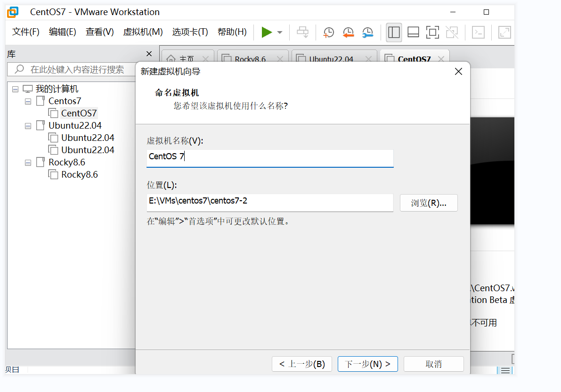Click the 浏览(R)... browse button
Screen dimensions: 561x392
coord(429,203)
